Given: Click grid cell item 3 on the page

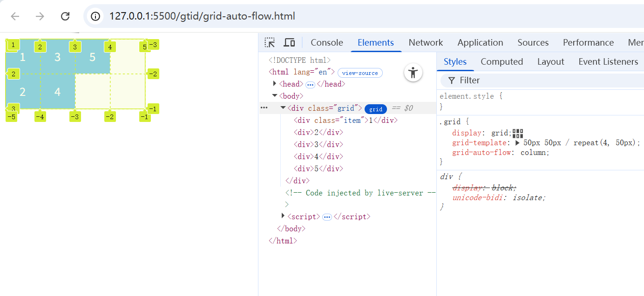Looking at the screenshot, I should (x=57, y=57).
